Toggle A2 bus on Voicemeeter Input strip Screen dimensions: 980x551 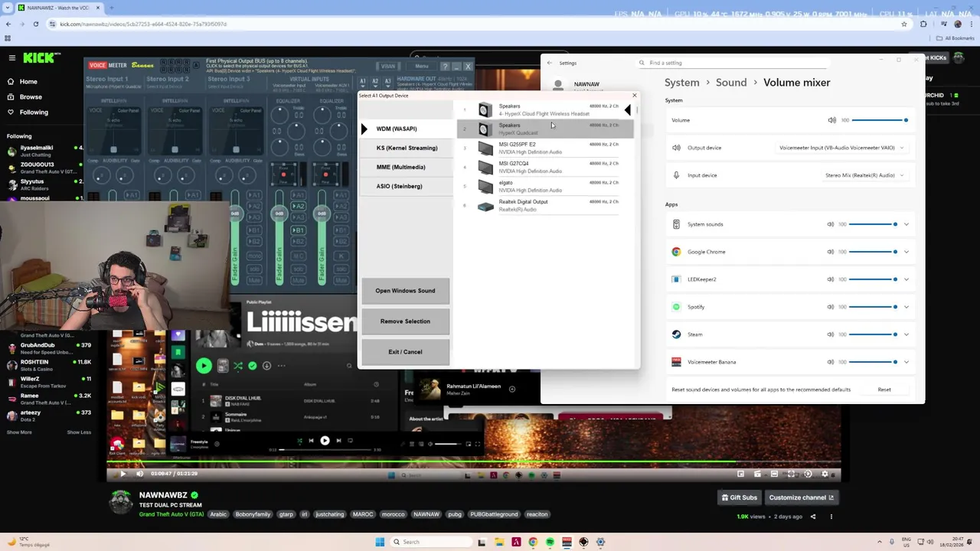pyautogui.click(x=299, y=207)
